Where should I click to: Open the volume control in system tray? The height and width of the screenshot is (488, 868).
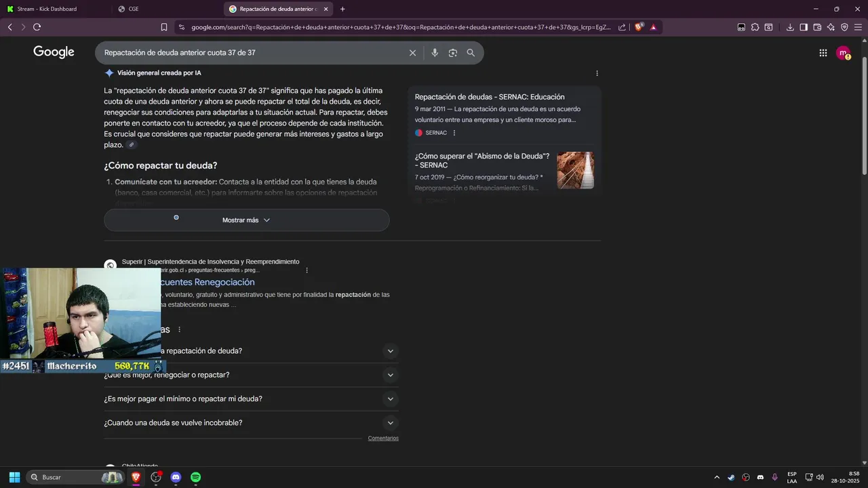pos(820,477)
